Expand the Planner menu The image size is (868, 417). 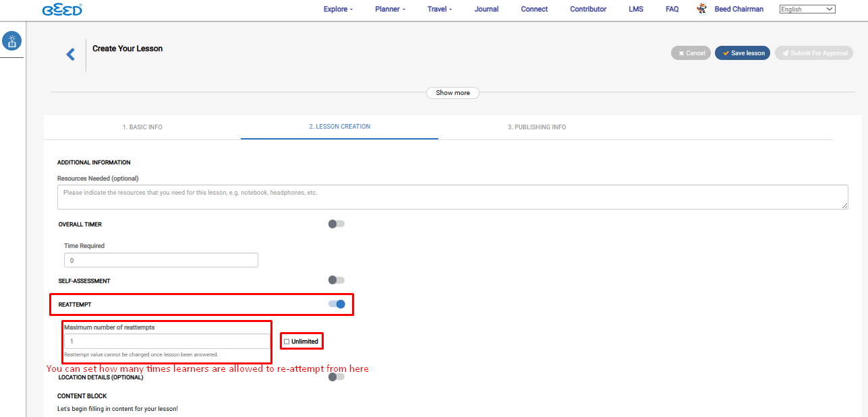coord(390,9)
